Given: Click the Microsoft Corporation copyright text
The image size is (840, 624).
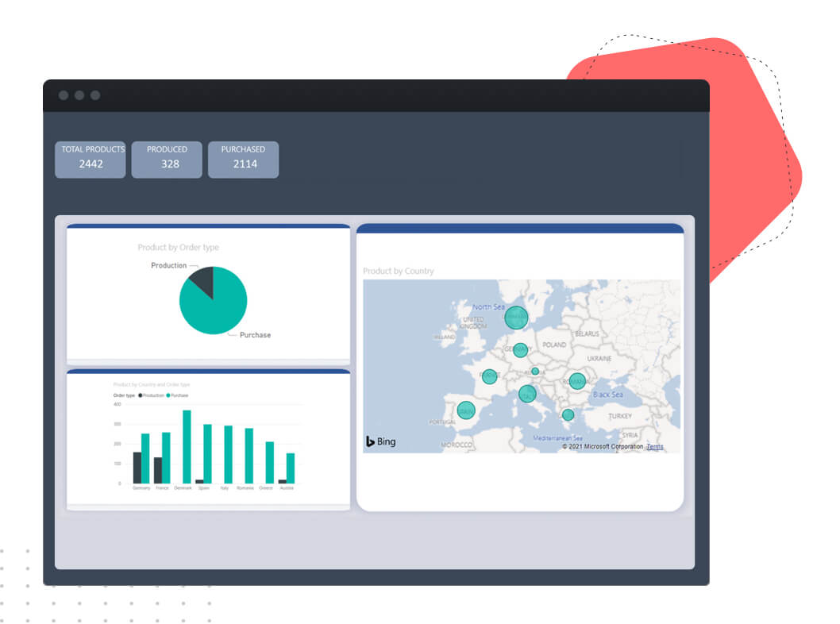Looking at the screenshot, I should [602, 445].
